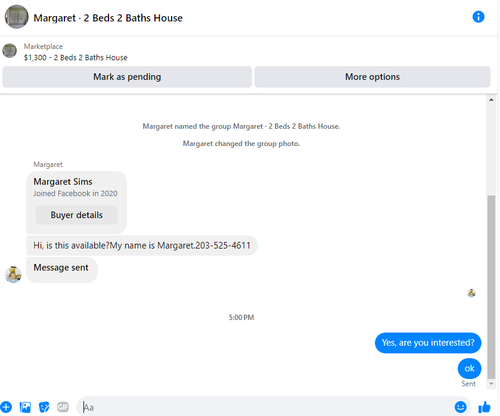Attach a photo with image icon
This screenshot has height=416, width=500.
coord(25,407)
